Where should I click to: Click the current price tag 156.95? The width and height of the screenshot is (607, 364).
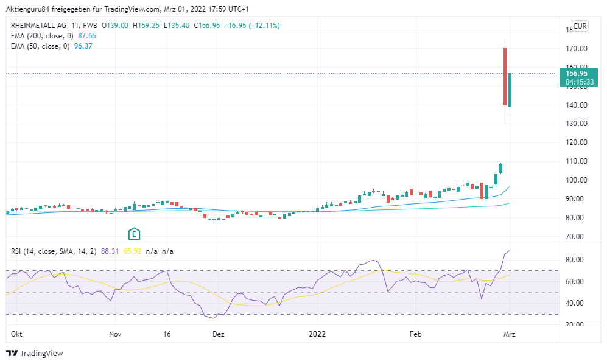(577, 73)
